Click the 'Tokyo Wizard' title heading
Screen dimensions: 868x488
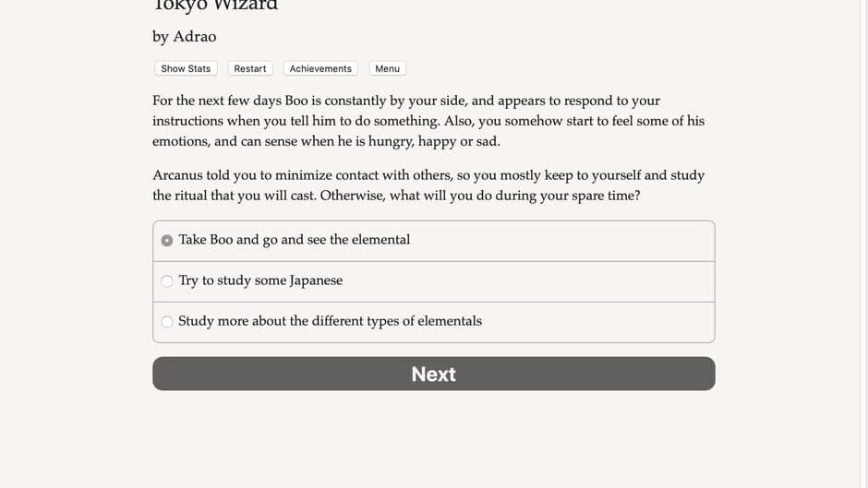[x=215, y=5]
